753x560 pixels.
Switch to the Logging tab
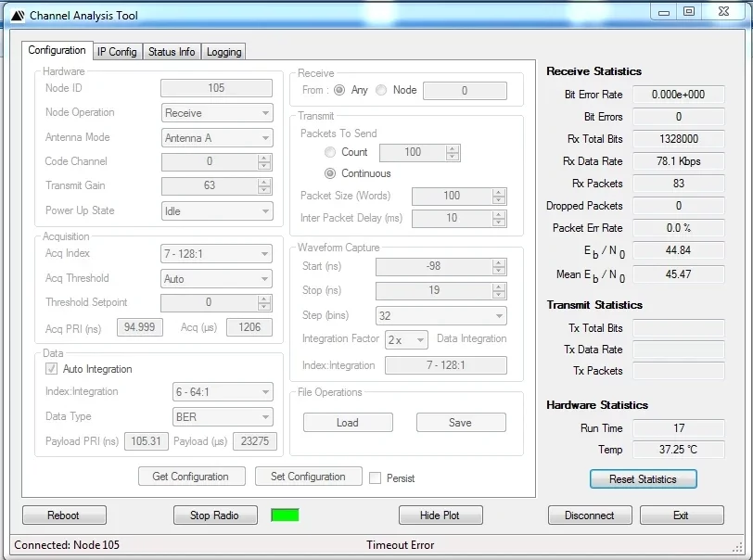pos(223,52)
